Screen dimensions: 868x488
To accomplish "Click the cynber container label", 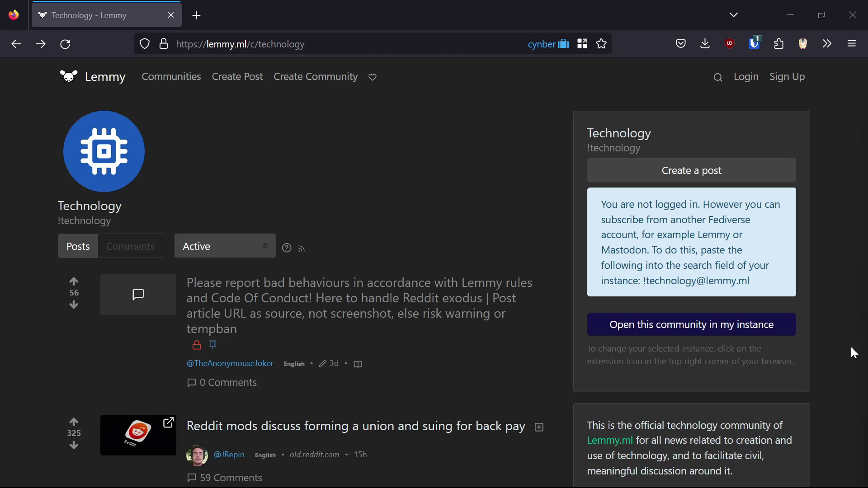I will pyautogui.click(x=548, y=44).
